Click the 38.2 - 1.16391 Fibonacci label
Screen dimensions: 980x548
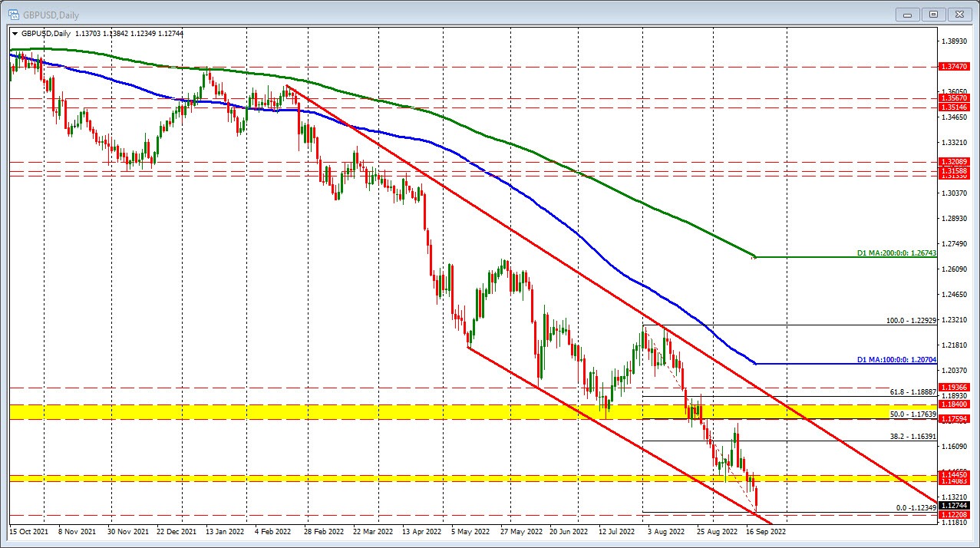(x=913, y=437)
